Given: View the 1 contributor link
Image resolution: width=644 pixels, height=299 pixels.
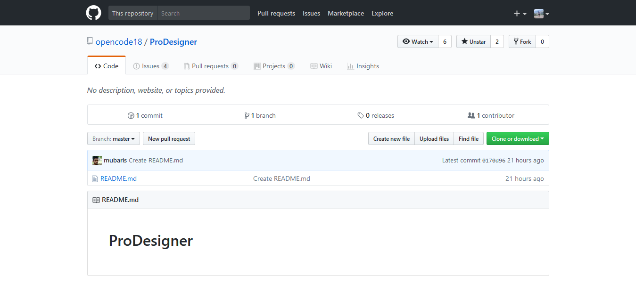Looking at the screenshot, I should pyautogui.click(x=491, y=115).
